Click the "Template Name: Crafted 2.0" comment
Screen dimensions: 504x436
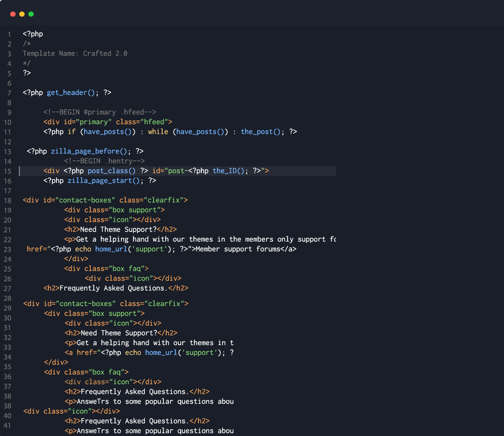coord(75,54)
